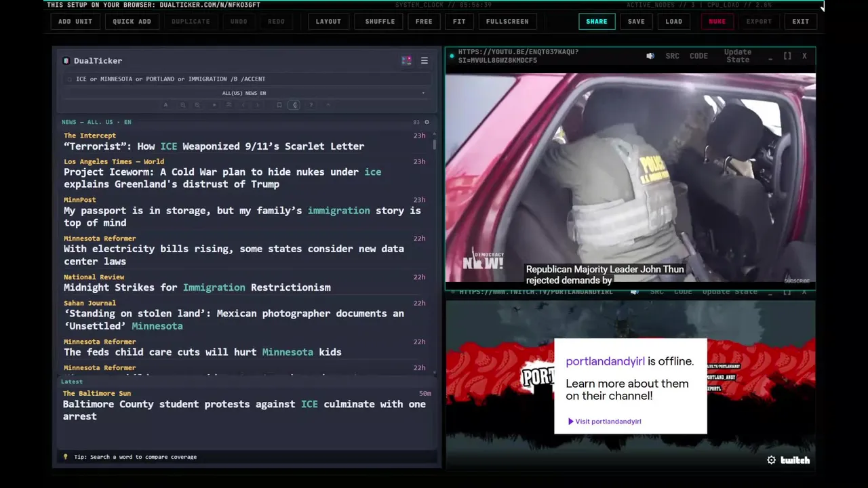Click the red NUKE button
This screenshot has height=488, width=868.
(717, 21)
